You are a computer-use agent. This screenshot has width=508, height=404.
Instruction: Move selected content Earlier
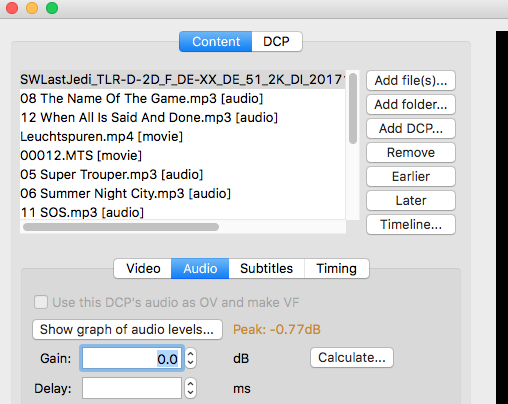pos(411,176)
